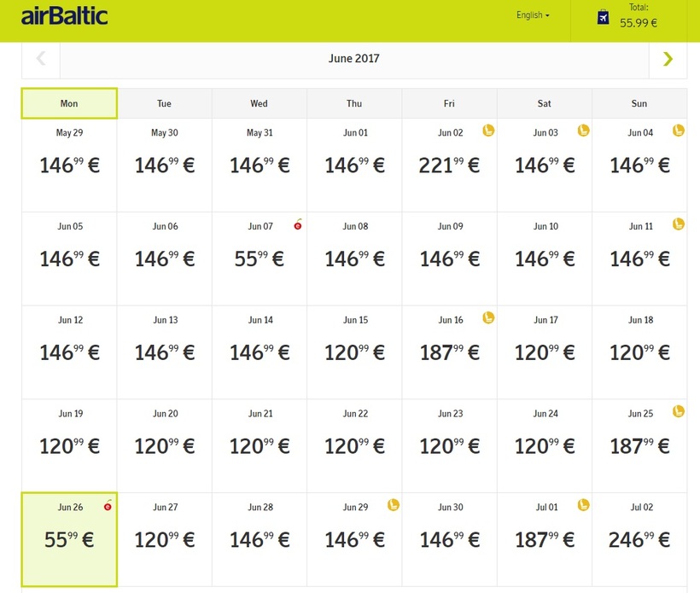Click the cherry deal icon on Jun 26

click(x=108, y=505)
